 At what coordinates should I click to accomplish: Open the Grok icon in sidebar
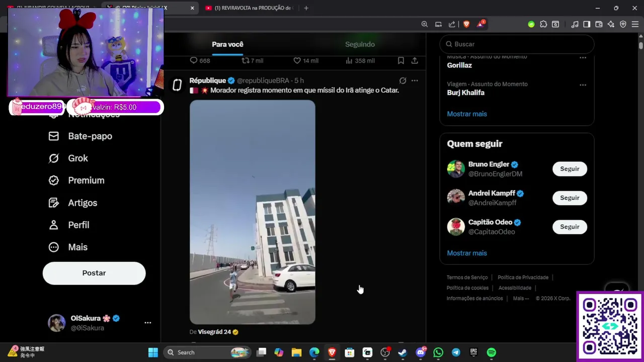click(53, 158)
